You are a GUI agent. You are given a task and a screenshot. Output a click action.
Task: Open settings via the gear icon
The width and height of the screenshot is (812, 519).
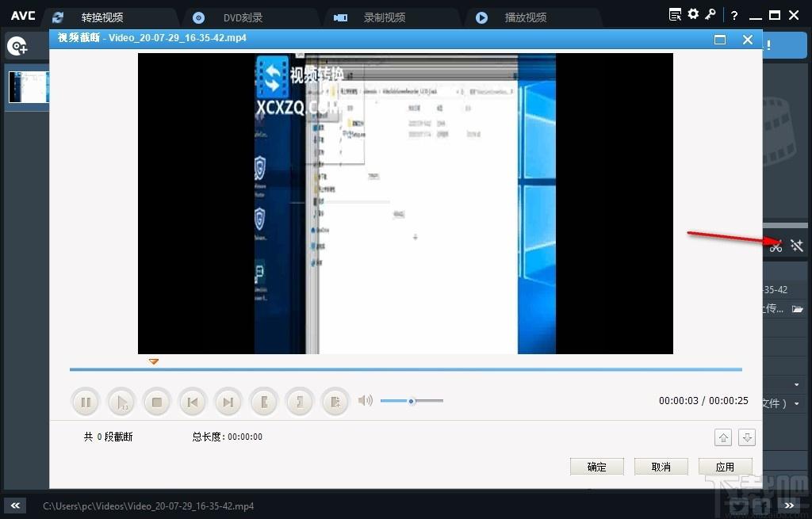pyautogui.click(x=693, y=14)
